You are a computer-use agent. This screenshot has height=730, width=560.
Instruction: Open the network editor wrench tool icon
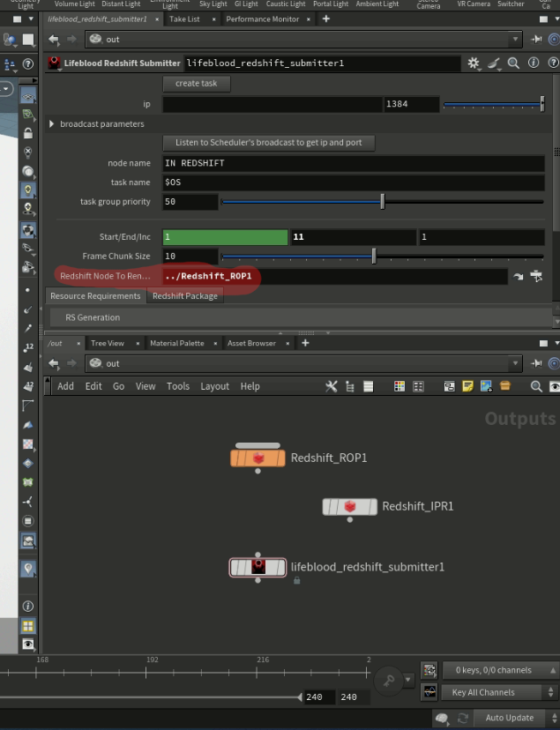(x=331, y=386)
